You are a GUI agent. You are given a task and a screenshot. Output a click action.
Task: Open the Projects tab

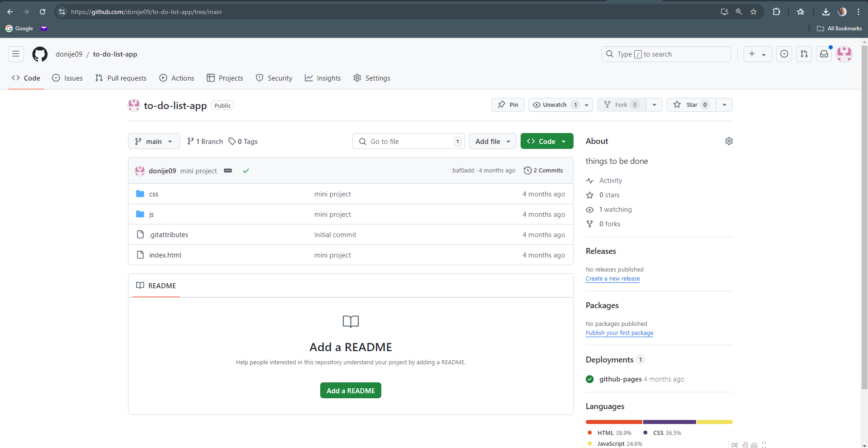click(x=225, y=78)
